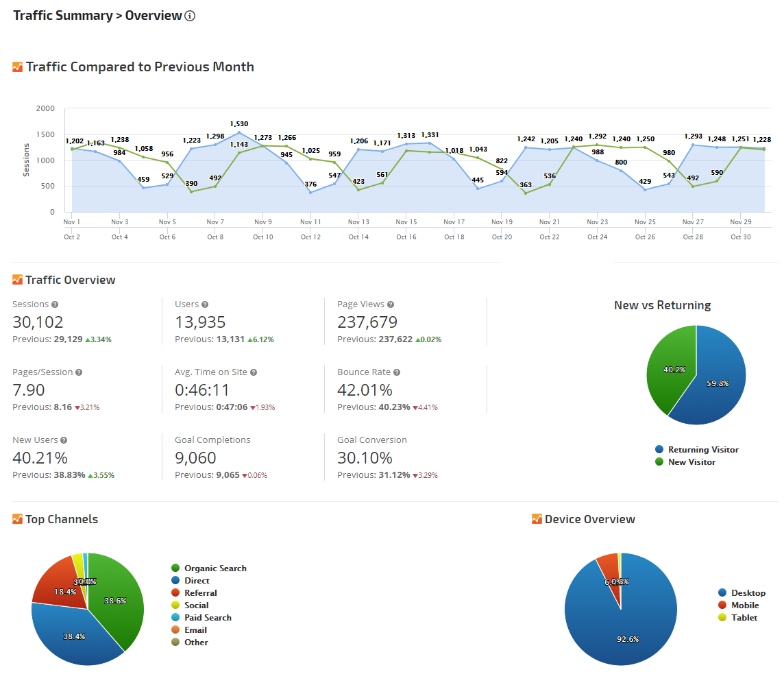Click the 1,530 peak data point
The image size is (784, 696).
239,132
